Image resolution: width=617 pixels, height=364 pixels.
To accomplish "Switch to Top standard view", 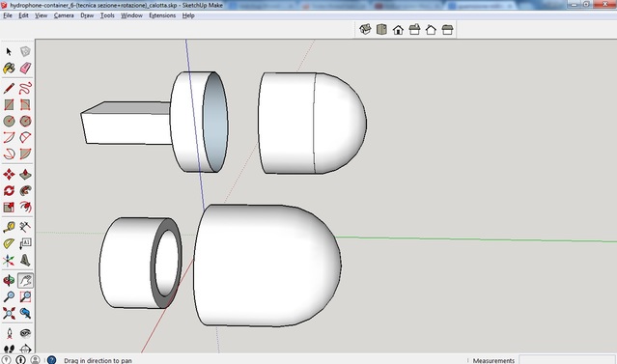I will tap(381, 30).
